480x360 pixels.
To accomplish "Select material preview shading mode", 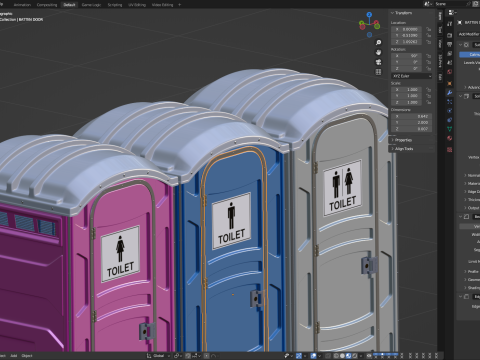I will pos(348,356).
